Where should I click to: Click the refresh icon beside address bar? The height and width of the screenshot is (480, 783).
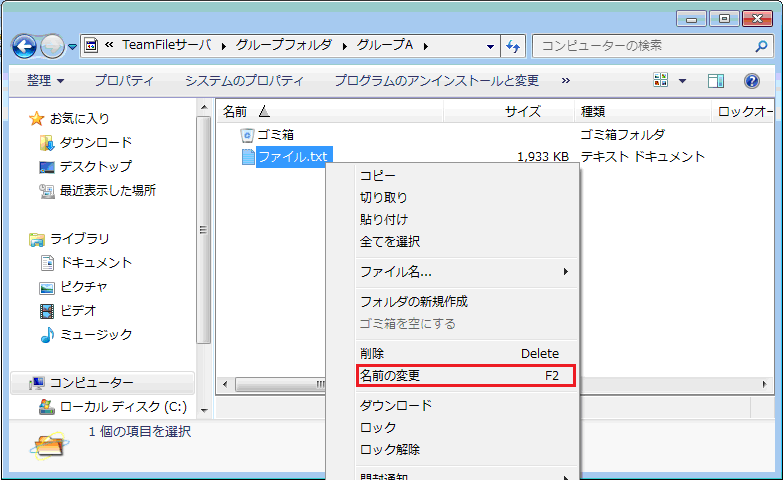tap(514, 46)
